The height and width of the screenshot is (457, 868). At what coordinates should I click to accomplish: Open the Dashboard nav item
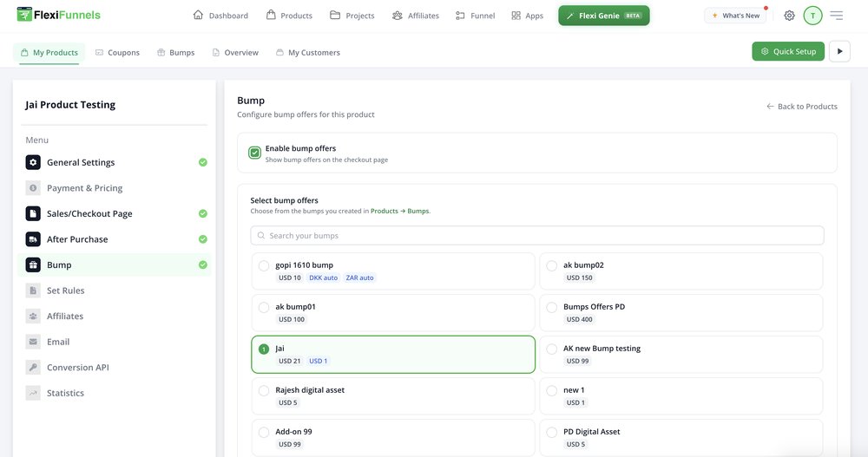coord(220,16)
